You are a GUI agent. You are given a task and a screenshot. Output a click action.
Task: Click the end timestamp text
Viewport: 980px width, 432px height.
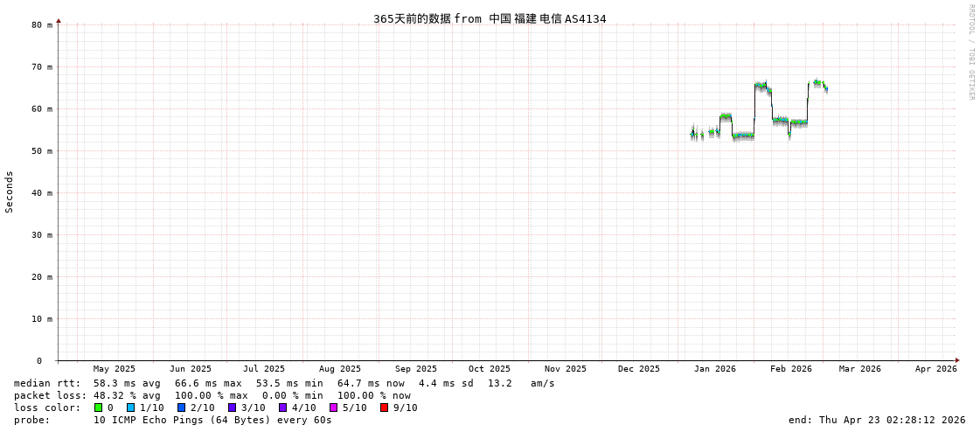tap(877, 420)
